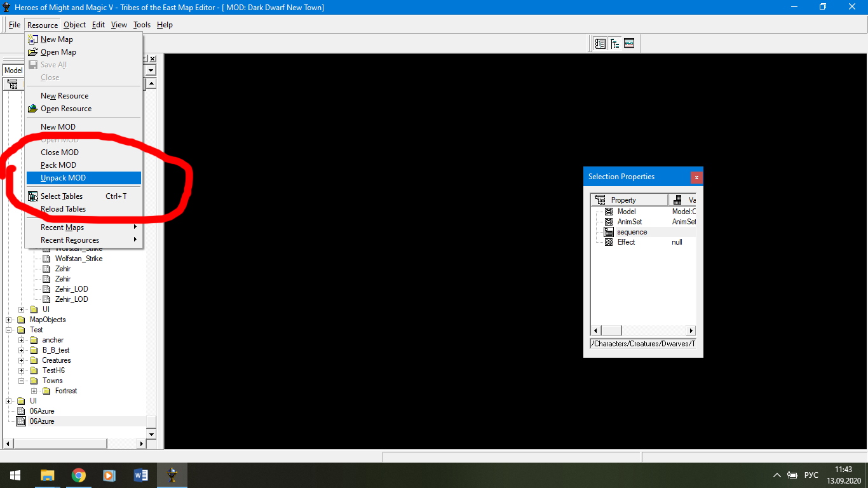Expand the ancher folder node
The width and height of the screenshot is (868, 488).
click(x=22, y=340)
